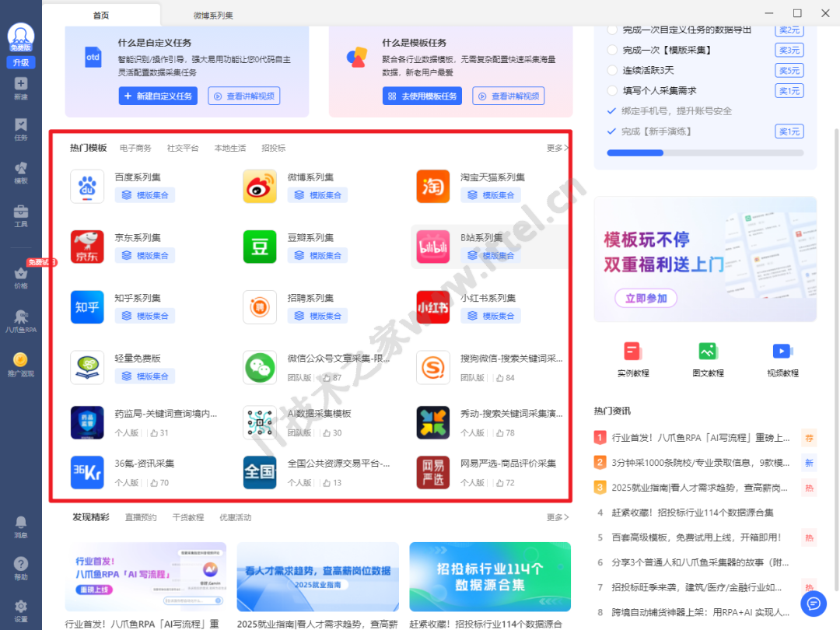This screenshot has height=630, width=840.
Task: Check the 连续活跃3天 task circle
Action: [612, 70]
